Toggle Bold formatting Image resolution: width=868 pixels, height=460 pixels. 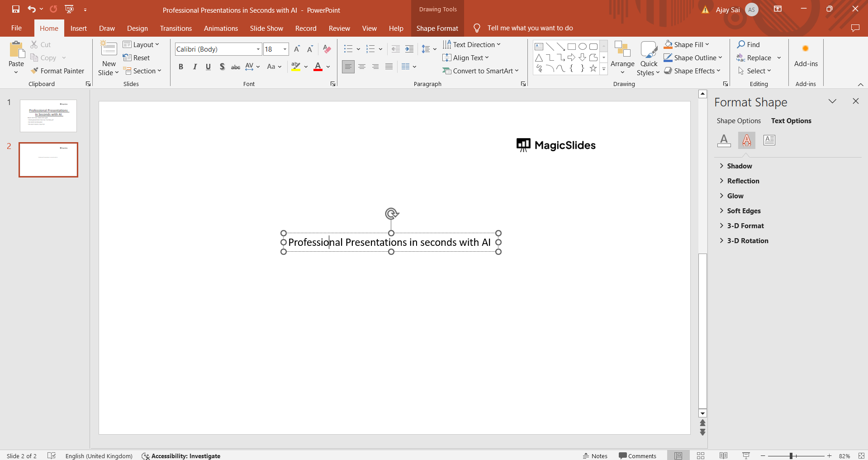click(181, 67)
